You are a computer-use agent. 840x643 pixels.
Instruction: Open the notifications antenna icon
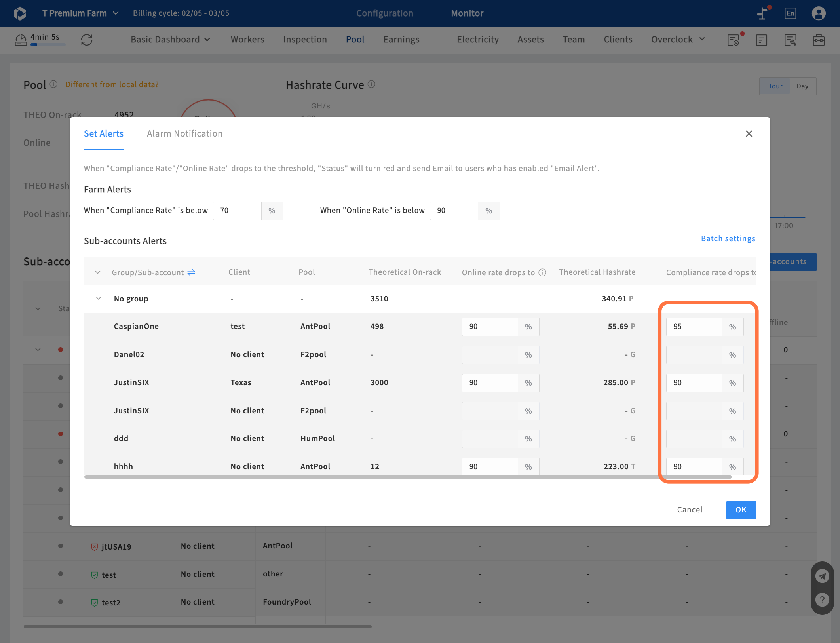tap(763, 13)
